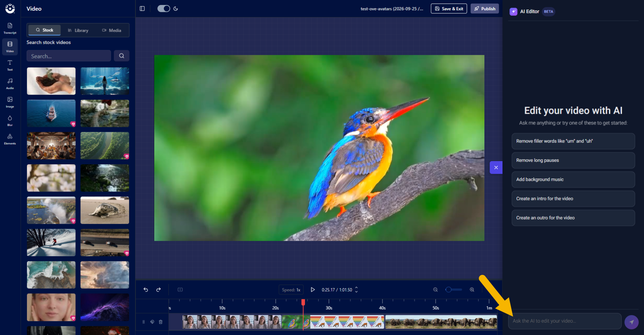Send the AI prompt with arrow button
644x335 pixels.
[x=632, y=322]
